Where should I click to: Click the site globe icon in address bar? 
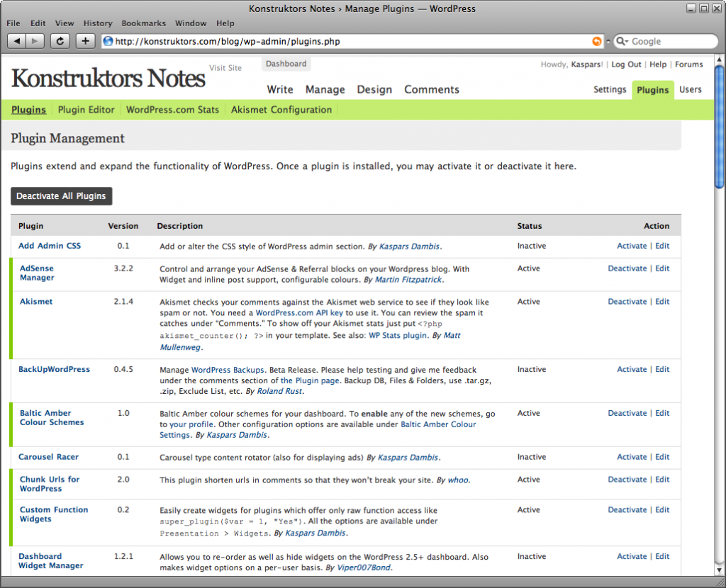coord(108,41)
